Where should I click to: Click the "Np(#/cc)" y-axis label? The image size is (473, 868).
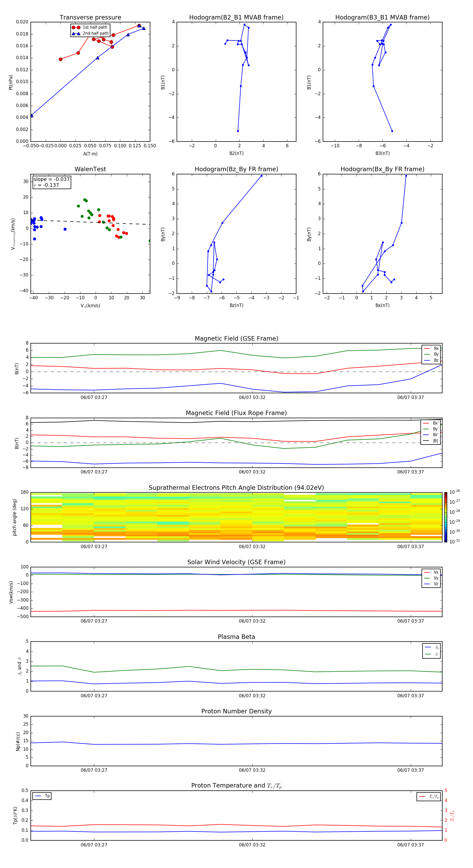point(18,741)
